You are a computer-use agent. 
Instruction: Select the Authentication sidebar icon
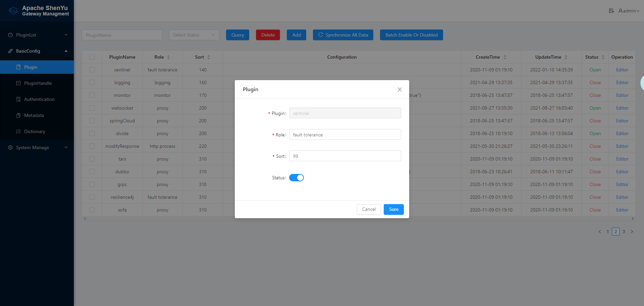[19, 99]
